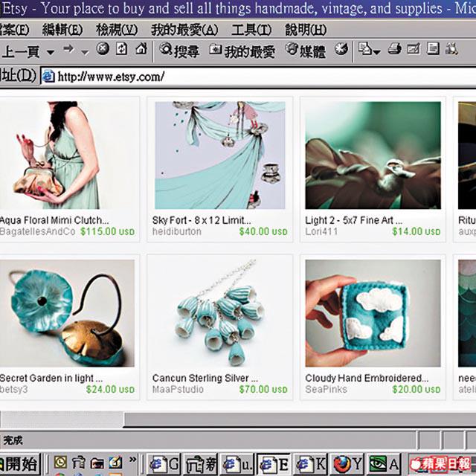Switch to the eye icon taskbar button labeled A

point(384,464)
